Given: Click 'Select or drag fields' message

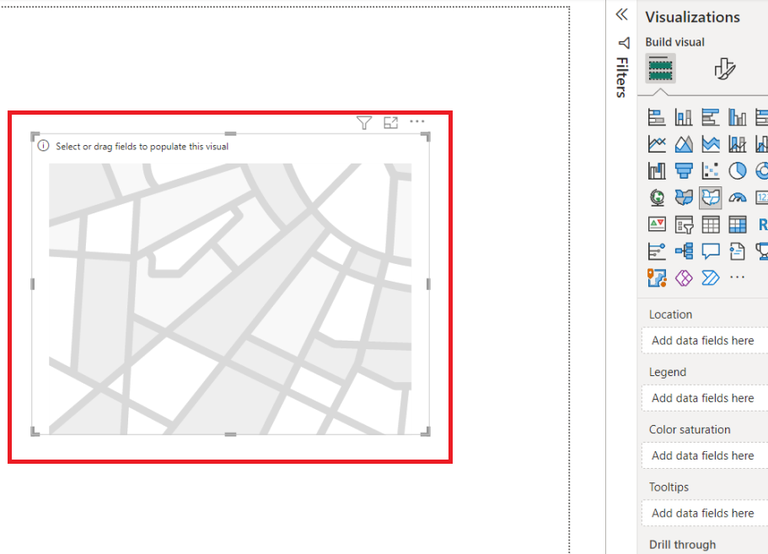Looking at the screenshot, I should point(142,146).
